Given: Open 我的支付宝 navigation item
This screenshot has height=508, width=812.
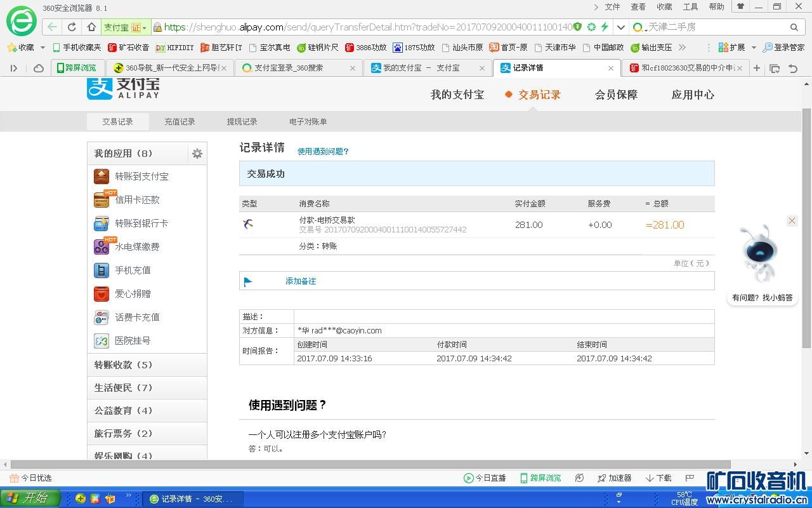Looking at the screenshot, I should tap(457, 95).
